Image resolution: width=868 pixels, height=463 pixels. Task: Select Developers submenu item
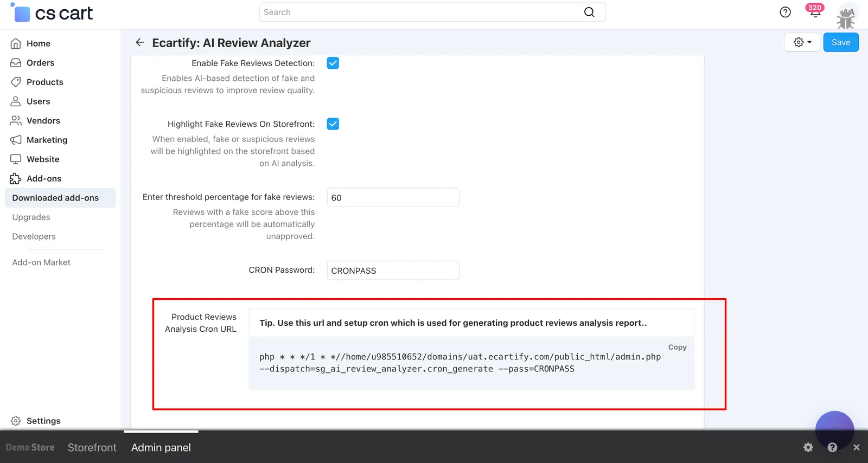(x=34, y=236)
